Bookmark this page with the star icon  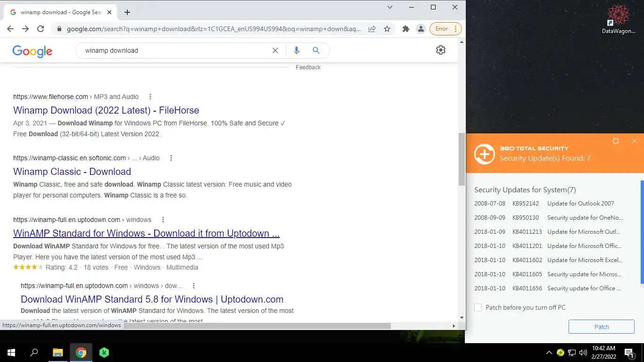387,29
